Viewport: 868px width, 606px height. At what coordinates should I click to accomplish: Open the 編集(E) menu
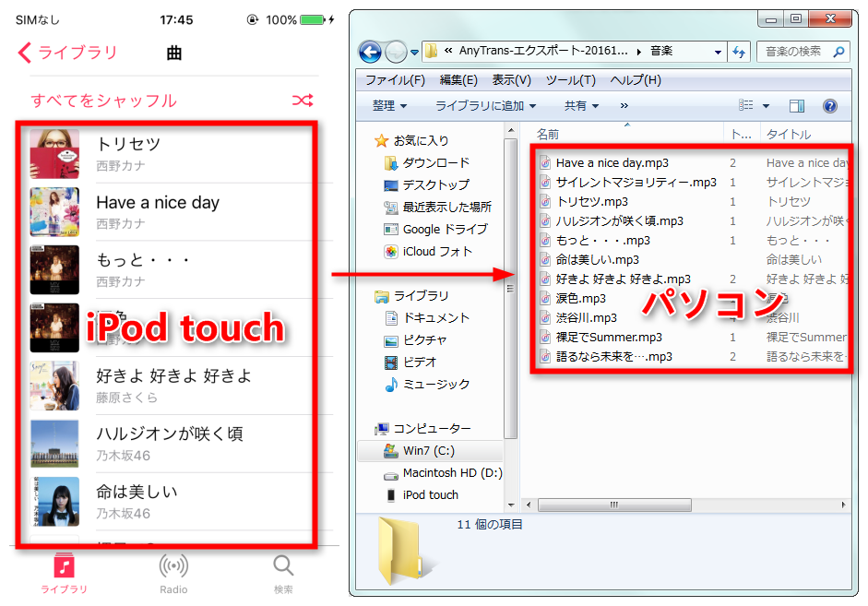click(x=458, y=80)
